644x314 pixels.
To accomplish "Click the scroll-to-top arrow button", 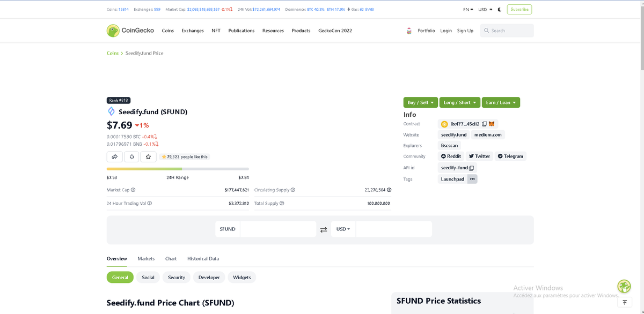I will [x=625, y=303].
